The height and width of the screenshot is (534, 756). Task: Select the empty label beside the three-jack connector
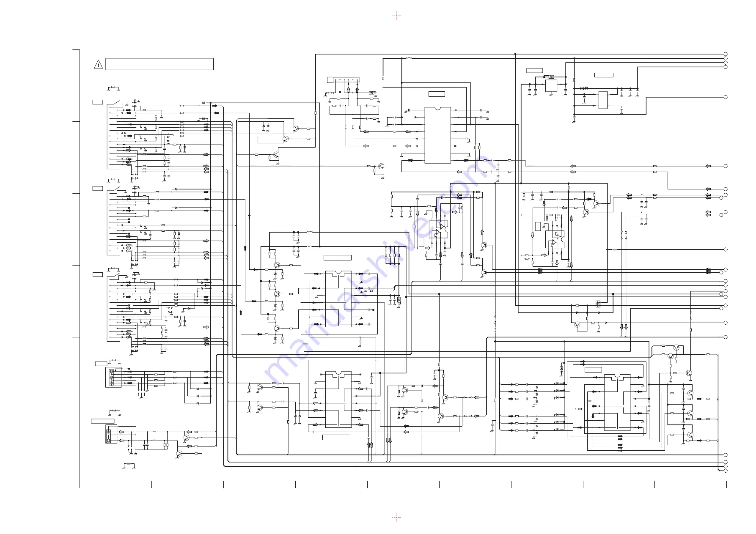pyautogui.click(x=101, y=364)
